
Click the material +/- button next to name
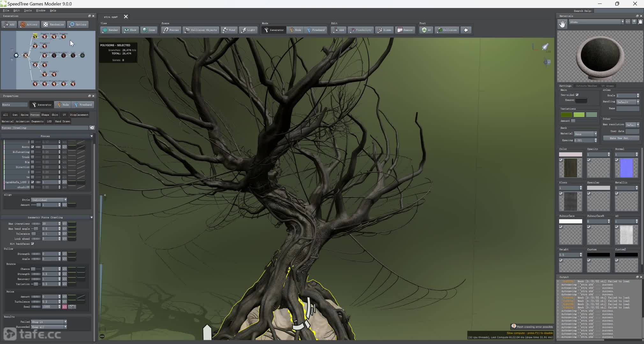click(x=628, y=22)
